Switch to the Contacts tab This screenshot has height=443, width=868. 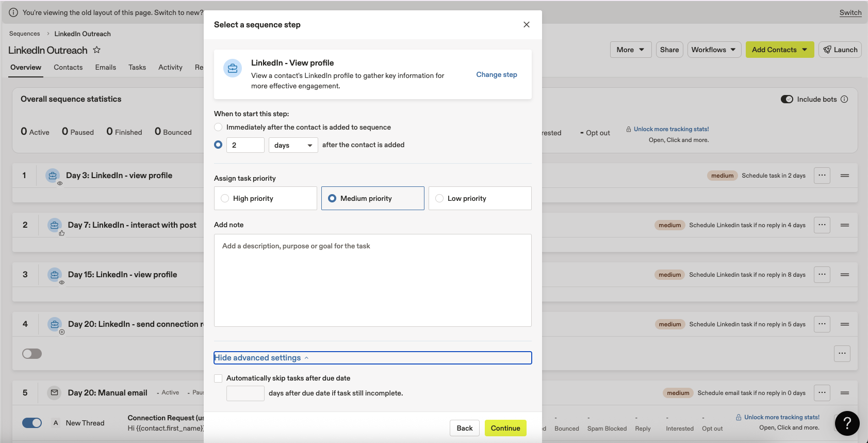point(68,67)
